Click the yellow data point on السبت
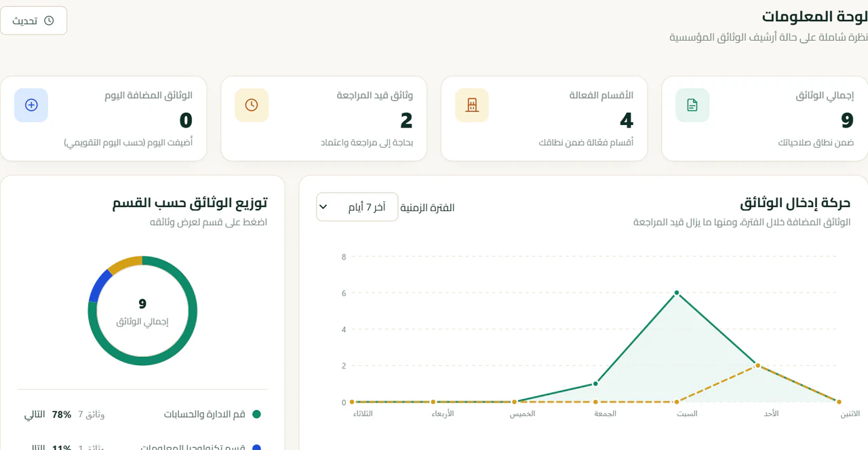The image size is (868, 450). click(x=677, y=402)
